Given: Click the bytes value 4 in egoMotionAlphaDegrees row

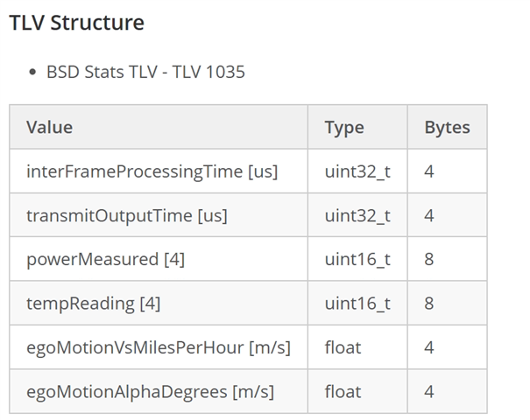Looking at the screenshot, I should pos(429,391).
